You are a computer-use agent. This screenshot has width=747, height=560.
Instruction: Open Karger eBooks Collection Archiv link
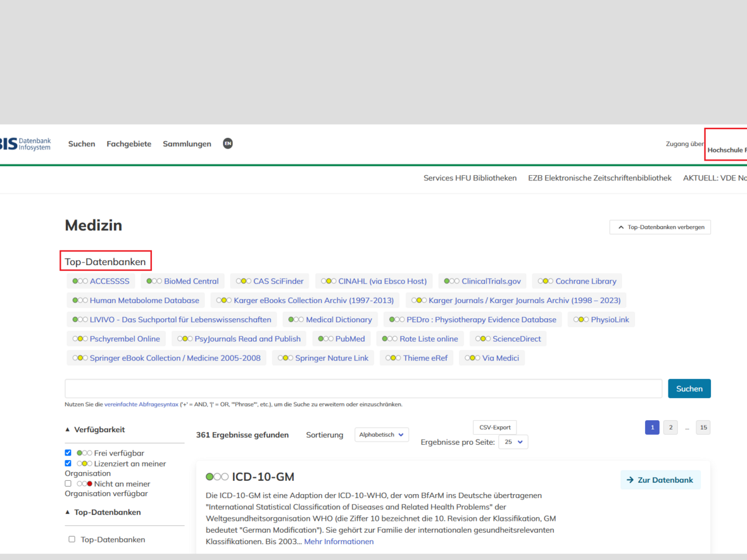[305, 301]
